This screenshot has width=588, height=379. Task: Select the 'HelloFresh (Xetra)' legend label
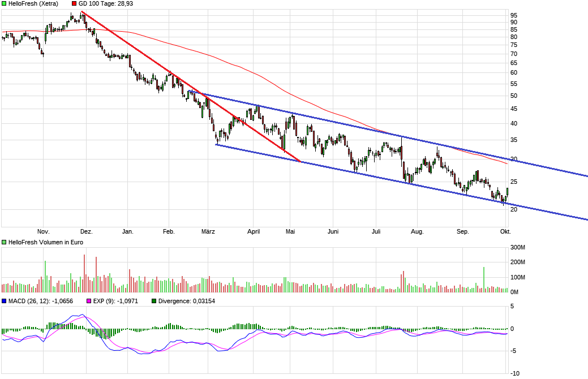tap(33, 4)
